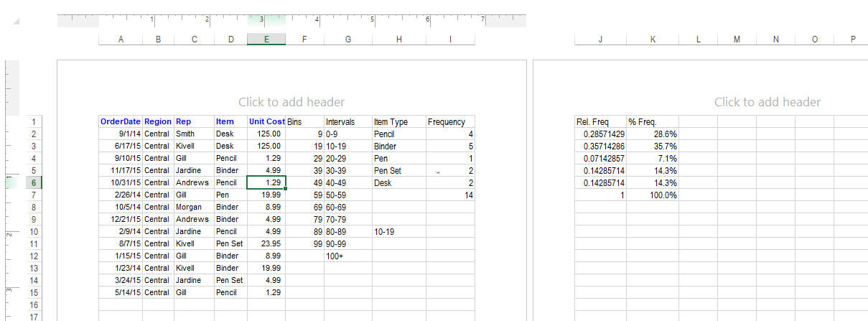Select column P header

853,39
